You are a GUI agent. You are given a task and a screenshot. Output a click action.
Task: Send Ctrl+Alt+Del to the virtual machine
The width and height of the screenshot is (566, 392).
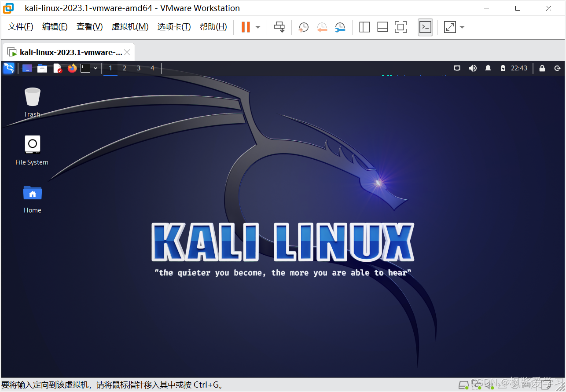279,27
